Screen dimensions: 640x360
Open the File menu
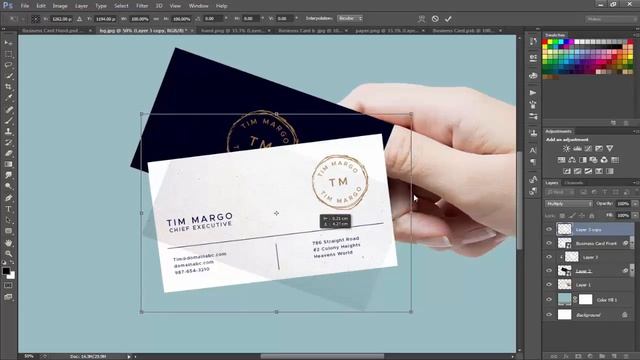tap(25, 6)
